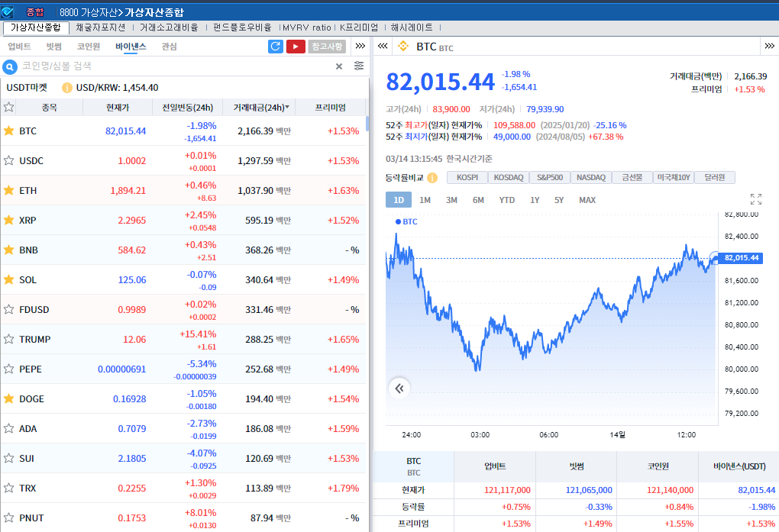Screen dimensions: 779x532
Task: Compare with NASDAQ index
Action: [590, 178]
